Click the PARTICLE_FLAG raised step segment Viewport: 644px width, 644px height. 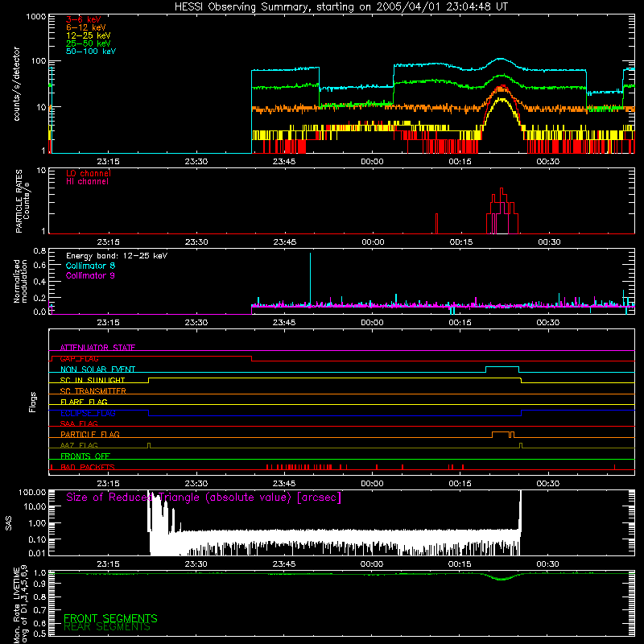(501, 432)
